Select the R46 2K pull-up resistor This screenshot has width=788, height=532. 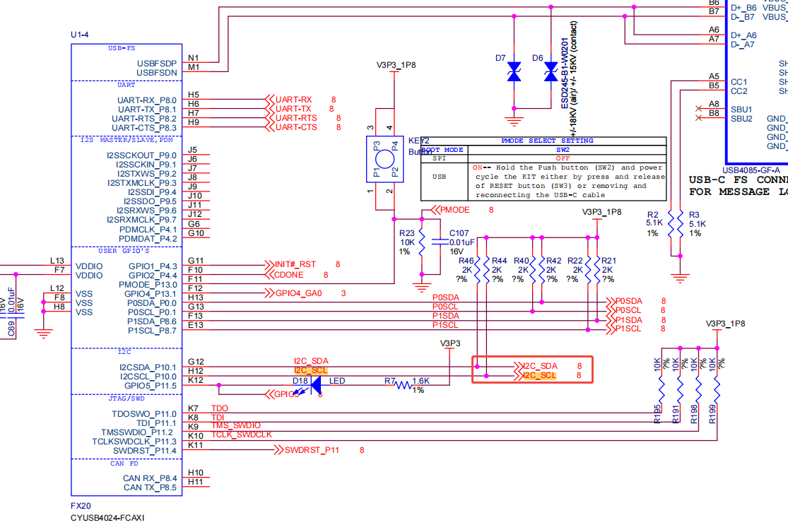pos(478,271)
